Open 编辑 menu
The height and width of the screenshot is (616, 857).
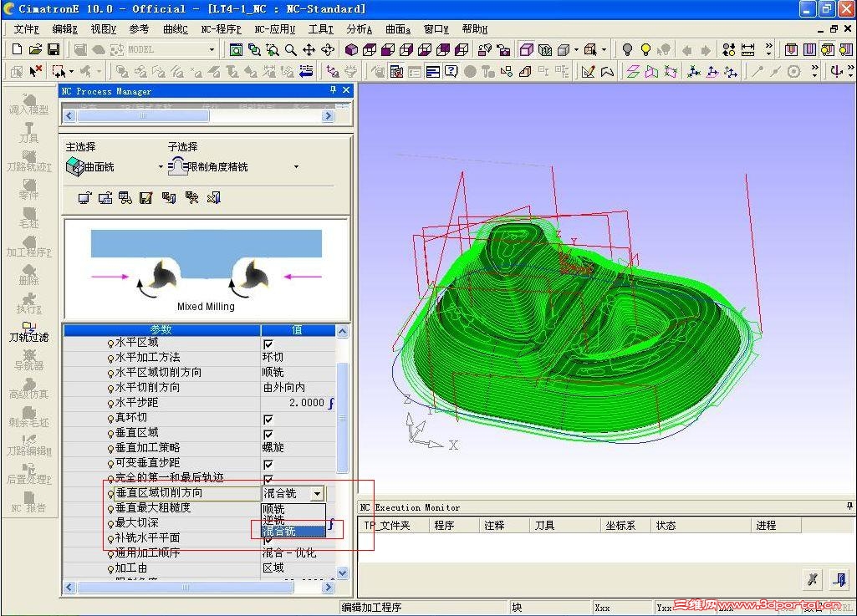[64, 29]
